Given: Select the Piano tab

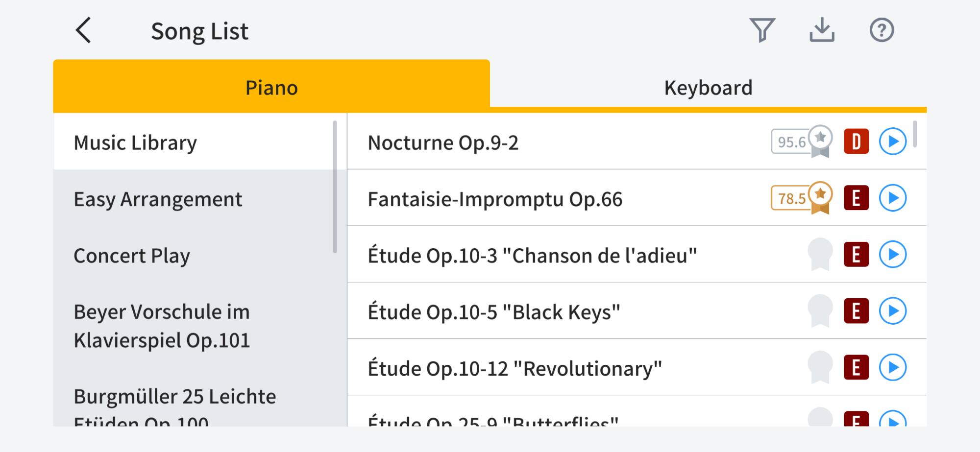Looking at the screenshot, I should click(x=271, y=88).
